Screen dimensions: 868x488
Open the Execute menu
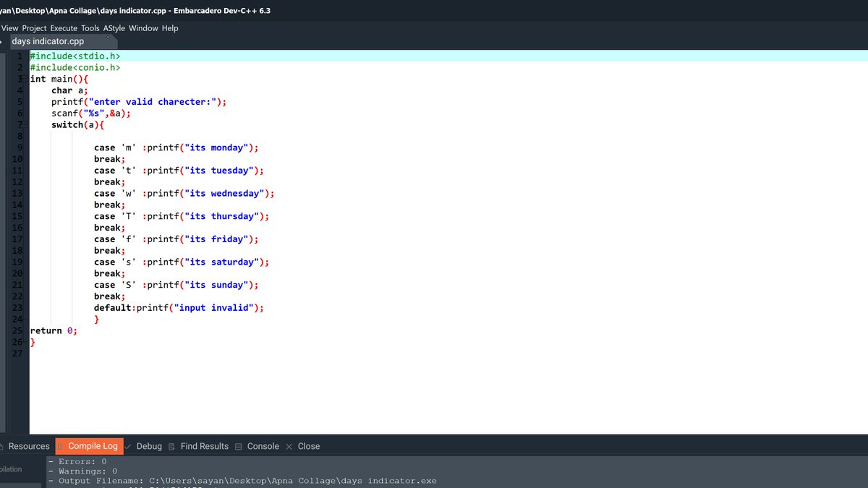click(x=64, y=28)
